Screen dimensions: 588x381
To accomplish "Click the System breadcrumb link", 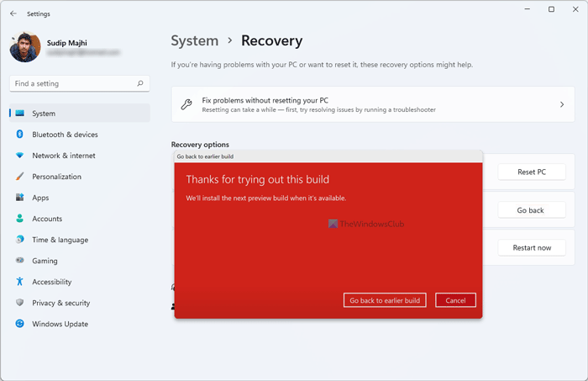I will click(195, 40).
